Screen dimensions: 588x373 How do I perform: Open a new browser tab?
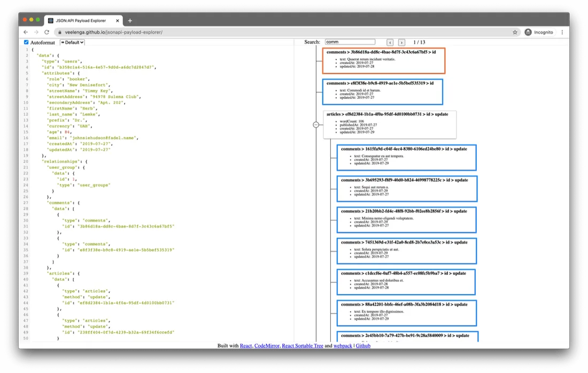click(130, 21)
